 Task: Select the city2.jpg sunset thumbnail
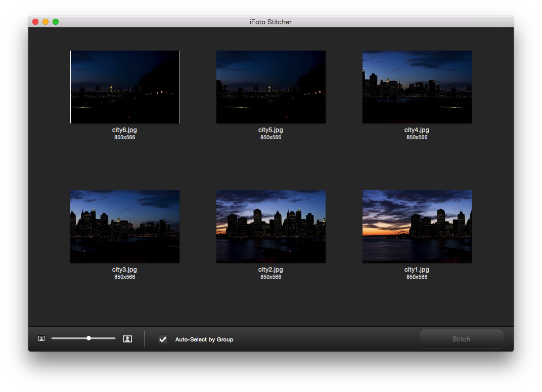pyautogui.click(x=270, y=226)
